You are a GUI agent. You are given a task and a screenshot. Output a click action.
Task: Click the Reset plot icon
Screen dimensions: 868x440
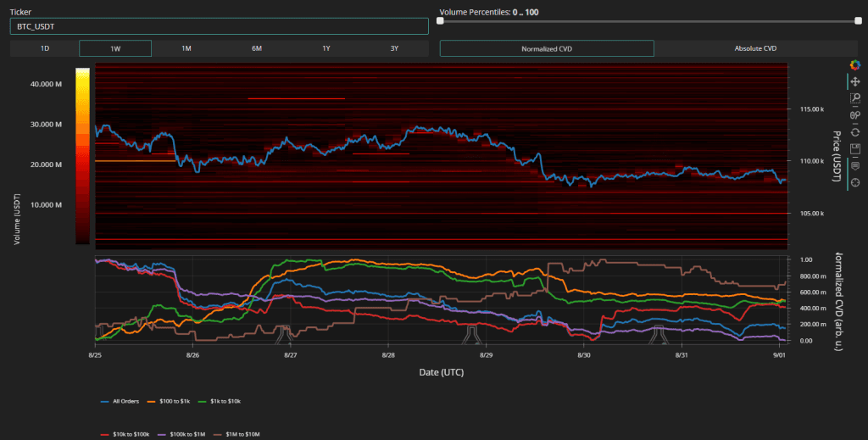(854, 132)
